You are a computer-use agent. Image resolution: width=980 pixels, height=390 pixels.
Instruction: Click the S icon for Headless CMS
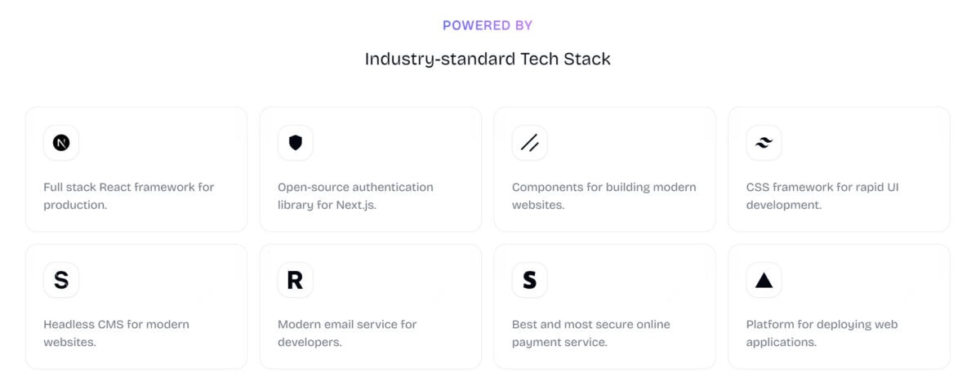(61, 280)
